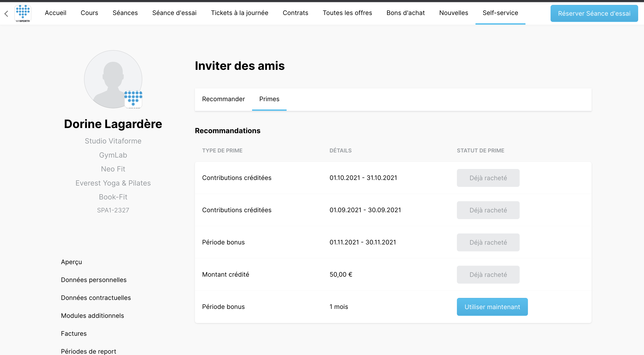This screenshot has width=644, height=355.
Task: Open the Cours menu item
Action: click(x=89, y=13)
